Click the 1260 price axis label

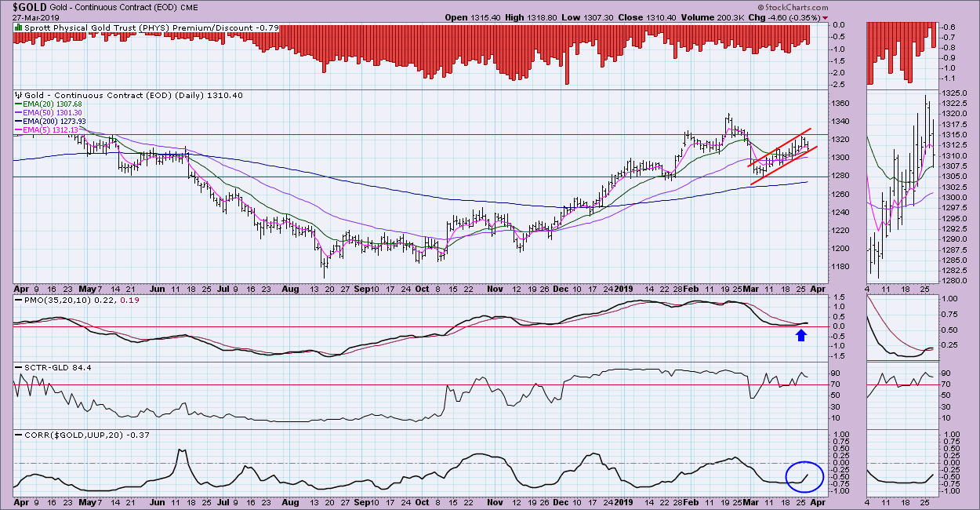point(841,194)
